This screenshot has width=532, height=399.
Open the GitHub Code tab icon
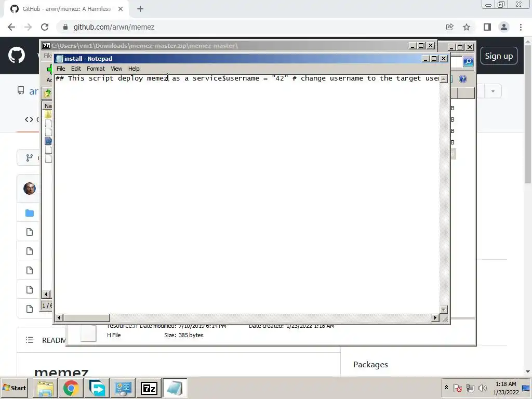29,119
